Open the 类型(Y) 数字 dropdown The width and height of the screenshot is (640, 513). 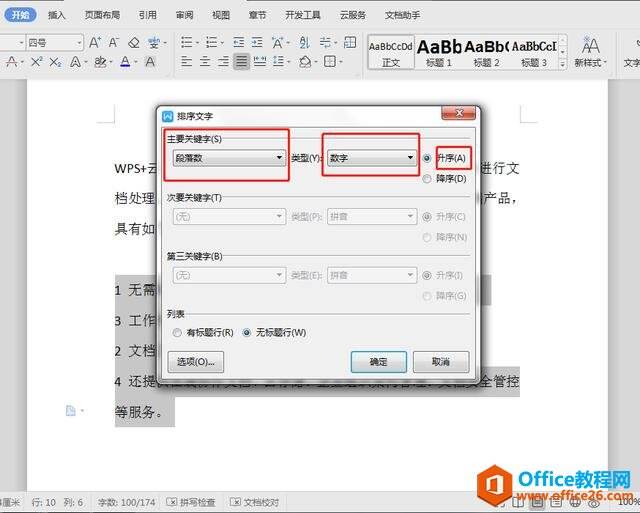click(x=371, y=158)
